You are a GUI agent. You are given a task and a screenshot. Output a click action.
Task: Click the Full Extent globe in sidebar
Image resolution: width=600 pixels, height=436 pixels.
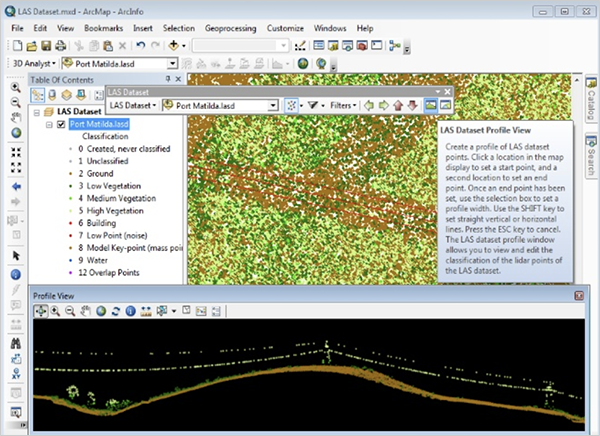pyautogui.click(x=16, y=133)
